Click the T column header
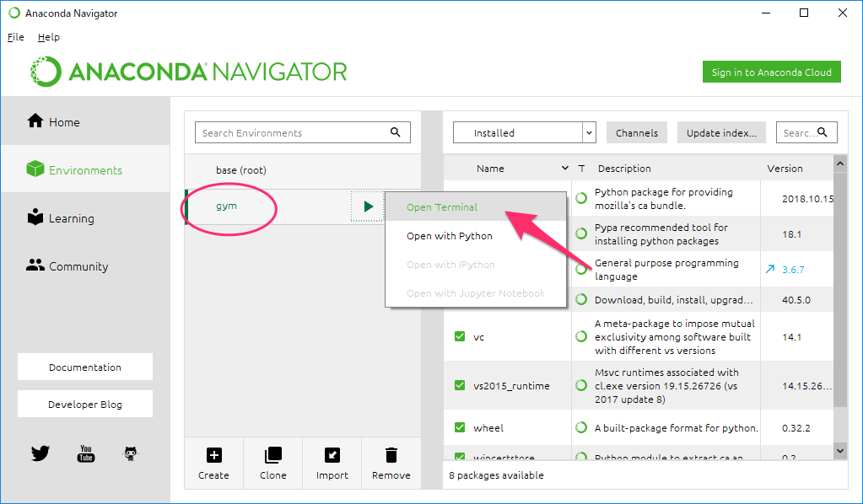The width and height of the screenshot is (863, 504). click(582, 169)
